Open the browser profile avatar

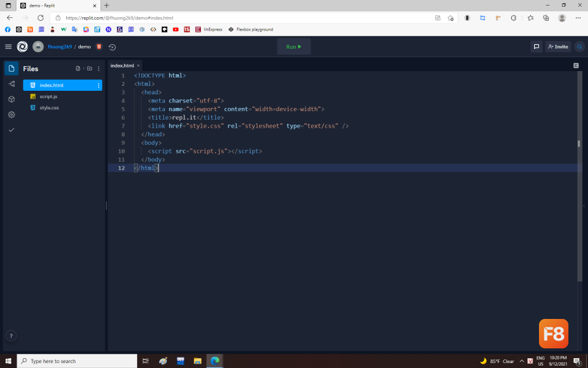click(x=562, y=18)
